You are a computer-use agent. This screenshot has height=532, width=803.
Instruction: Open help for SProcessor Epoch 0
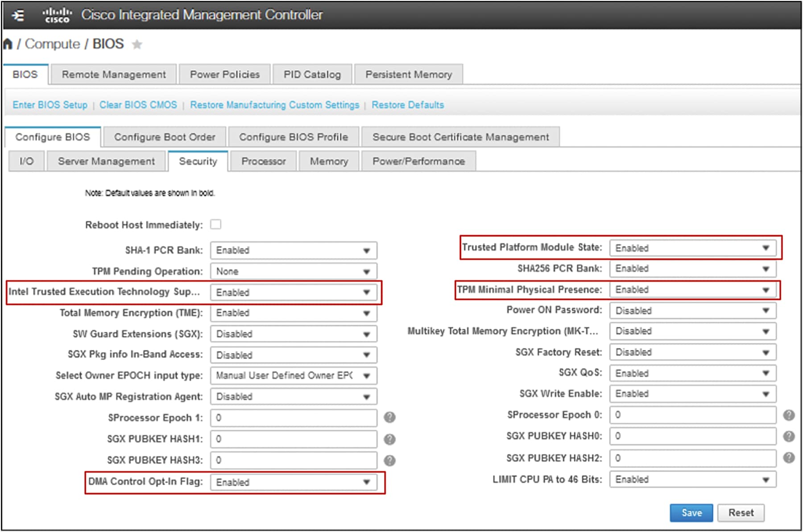(x=789, y=415)
